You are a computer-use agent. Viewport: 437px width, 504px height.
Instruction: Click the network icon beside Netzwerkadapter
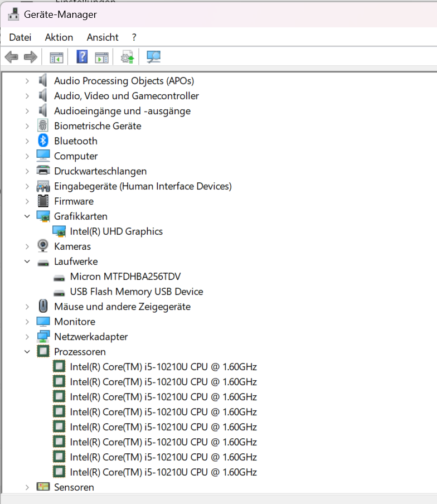point(43,337)
